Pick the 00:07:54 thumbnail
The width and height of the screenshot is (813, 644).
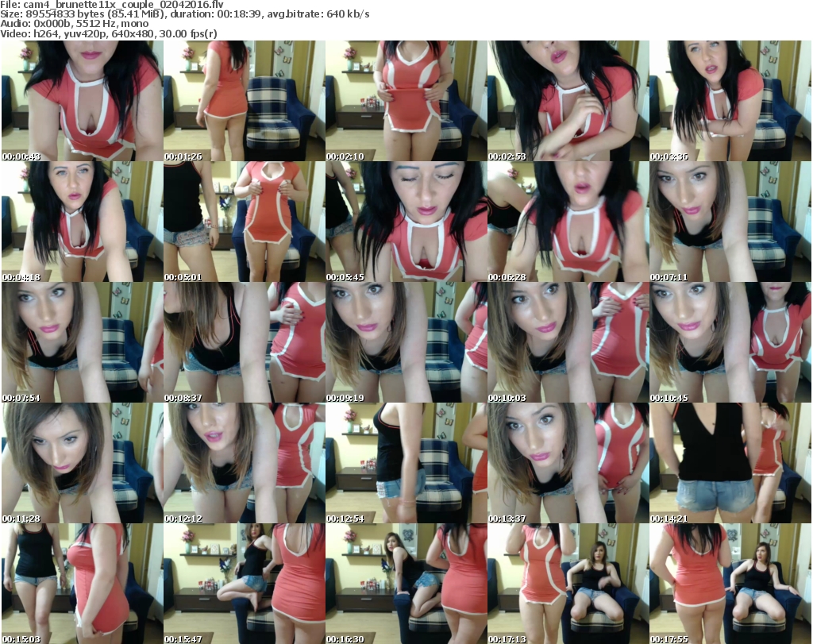(x=82, y=342)
